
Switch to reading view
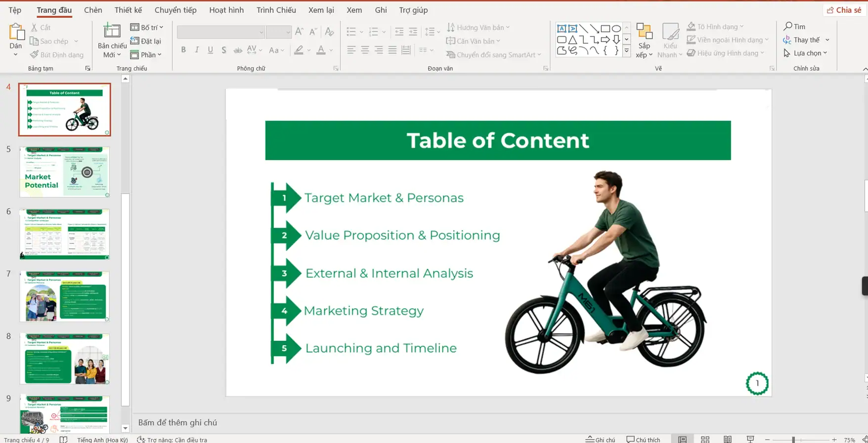(x=728, y=440)
